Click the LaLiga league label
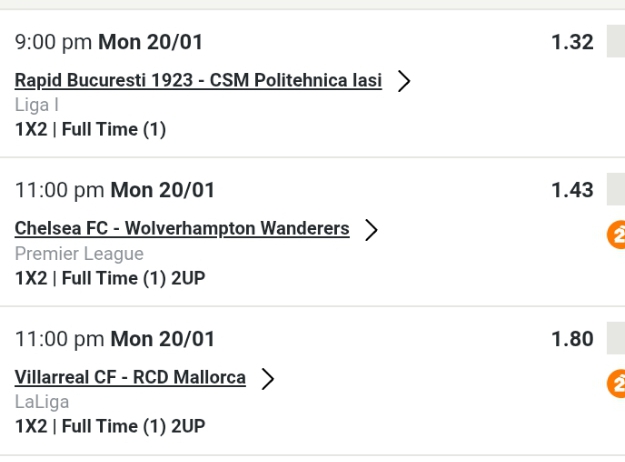This screenshot has width=625, height=462. pos(40,402)
